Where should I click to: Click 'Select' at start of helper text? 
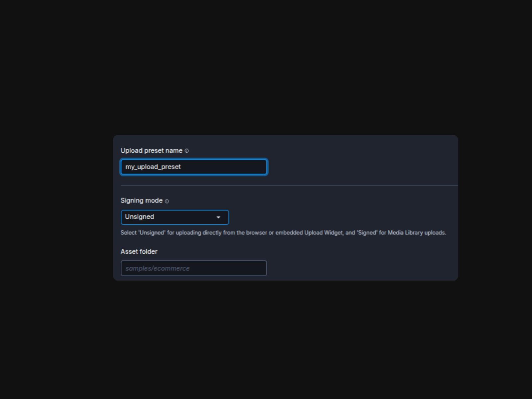[128, 233]
